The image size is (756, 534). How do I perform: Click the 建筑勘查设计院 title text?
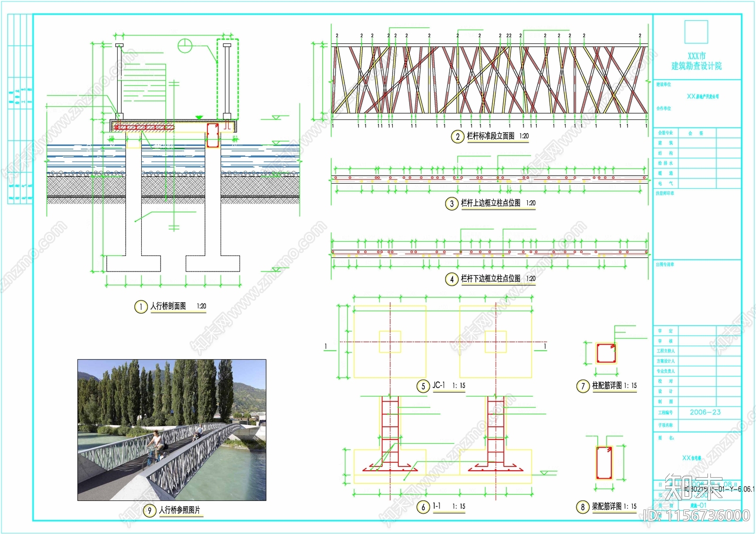coord(696,66)
